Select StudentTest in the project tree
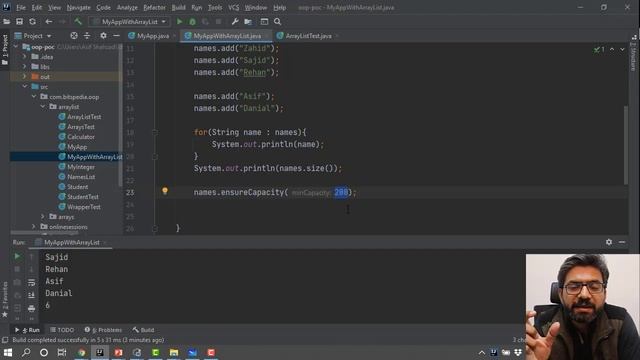Screen dimensions: 640x360 tap(83, 197)
